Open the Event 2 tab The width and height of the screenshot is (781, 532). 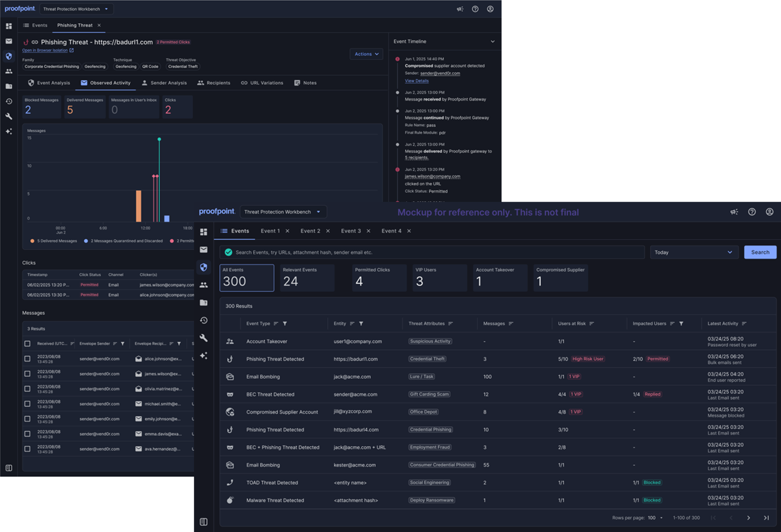310,231
